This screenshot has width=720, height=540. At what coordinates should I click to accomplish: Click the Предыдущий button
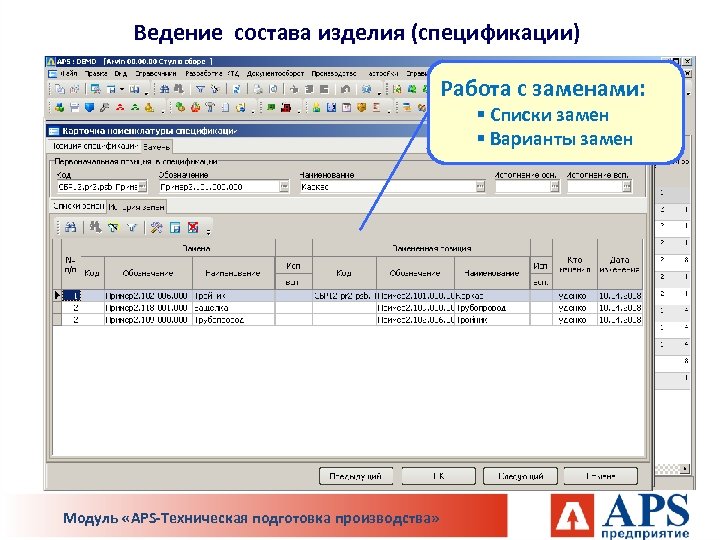click(356, 476)
